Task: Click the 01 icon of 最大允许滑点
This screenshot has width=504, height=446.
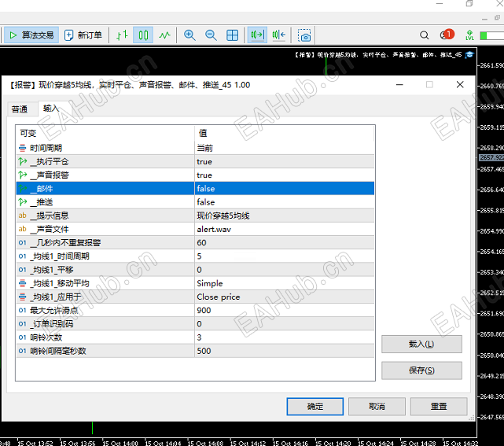Action: pyautogui.click(x=22, y=310)
